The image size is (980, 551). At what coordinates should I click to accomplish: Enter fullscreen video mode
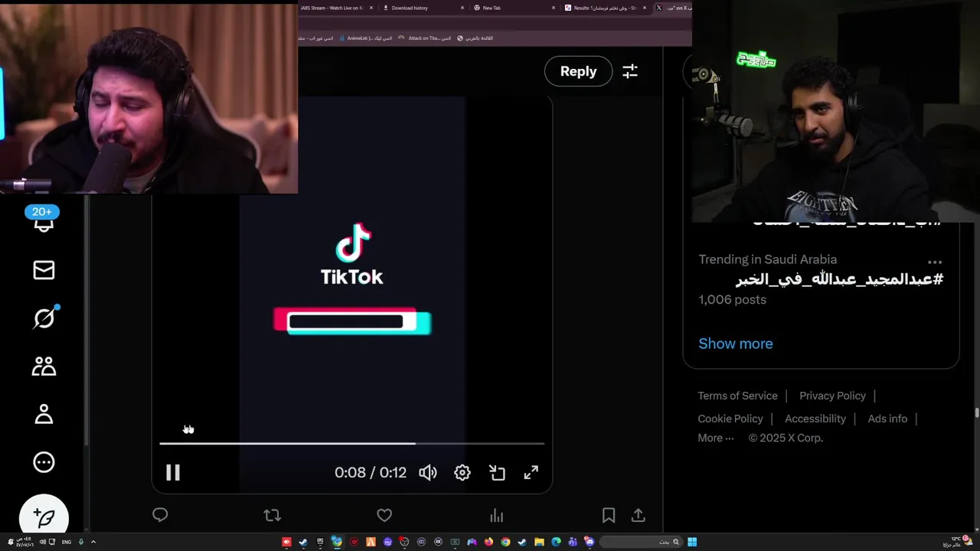[531, 473]
